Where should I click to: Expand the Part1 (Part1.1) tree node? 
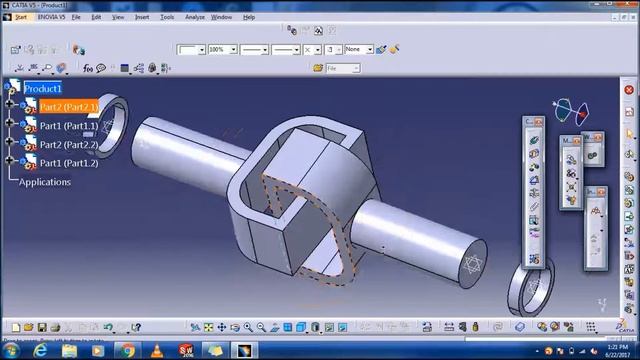coord(9,123)
